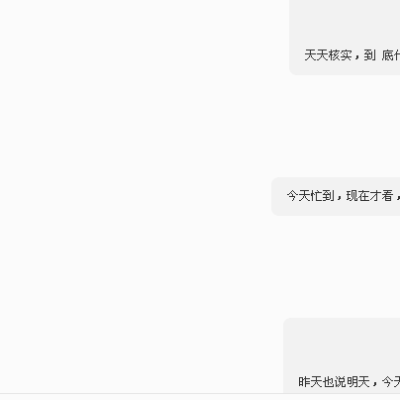
Task: Select the bubble starting with 昨天也说明天
Action: pos(342,356)
